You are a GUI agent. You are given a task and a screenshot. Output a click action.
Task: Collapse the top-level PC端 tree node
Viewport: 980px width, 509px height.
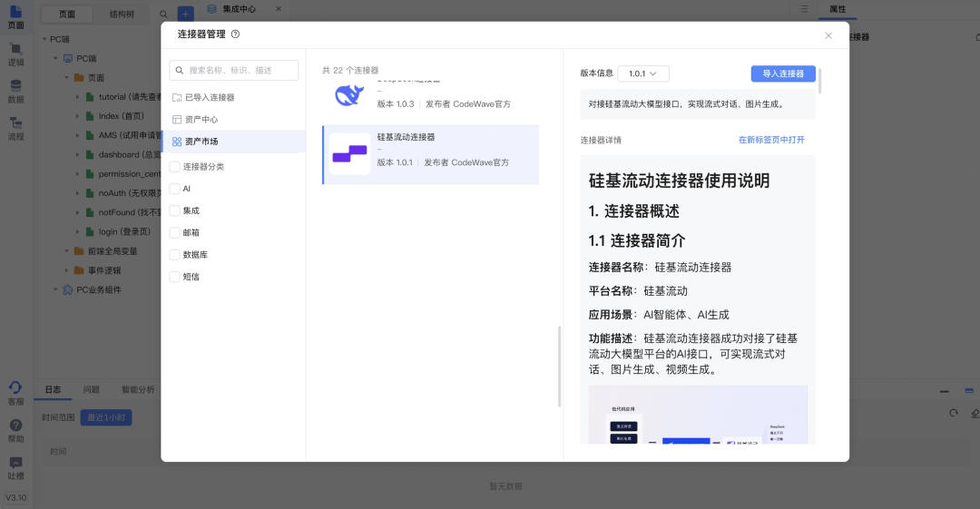point(44,39)
